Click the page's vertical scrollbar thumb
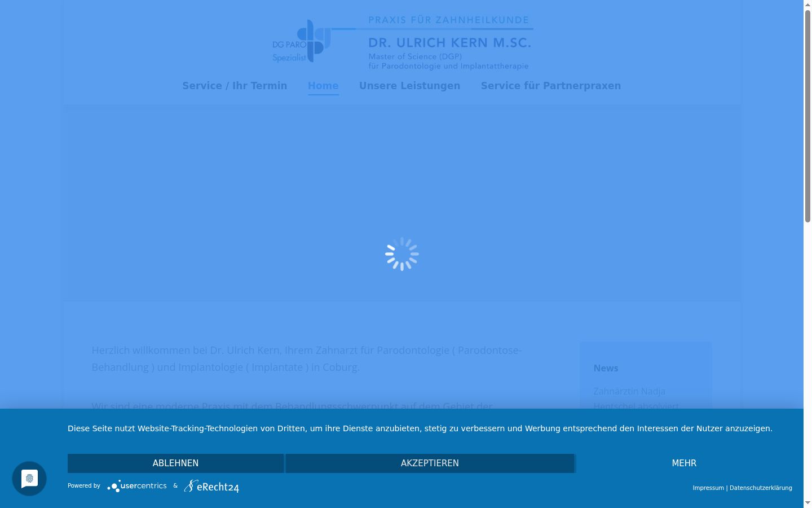Screen dimensions: 812x508 point(807,116)
